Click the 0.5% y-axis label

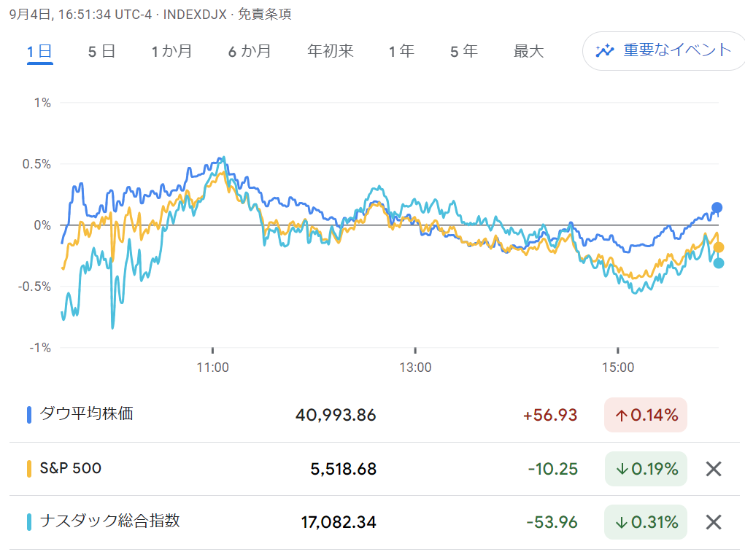click(x=36, y=164)
